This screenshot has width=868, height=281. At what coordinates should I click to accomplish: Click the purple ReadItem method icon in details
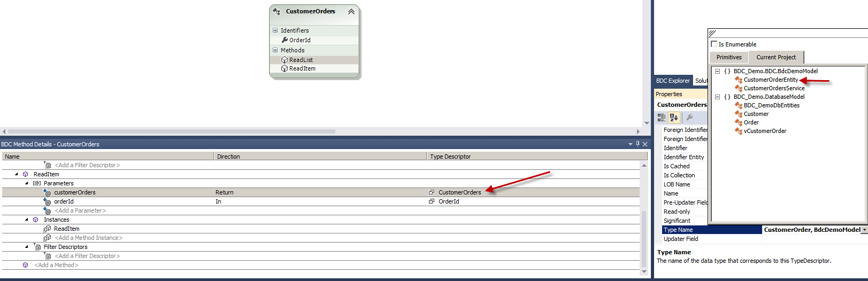(25, 174)
